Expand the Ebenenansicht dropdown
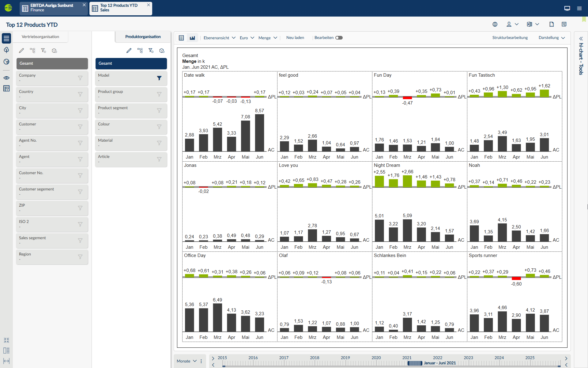 click(x=219, y=38)
